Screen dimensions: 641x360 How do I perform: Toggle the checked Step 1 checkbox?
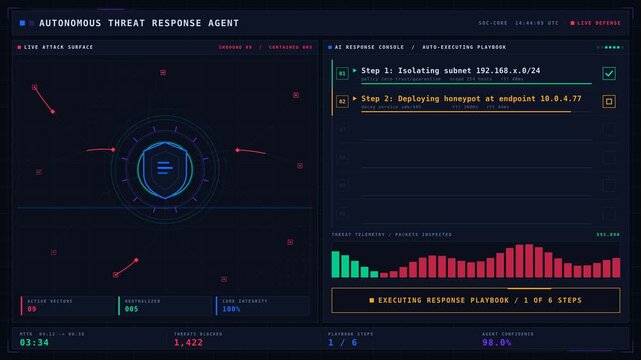[609, 74]
